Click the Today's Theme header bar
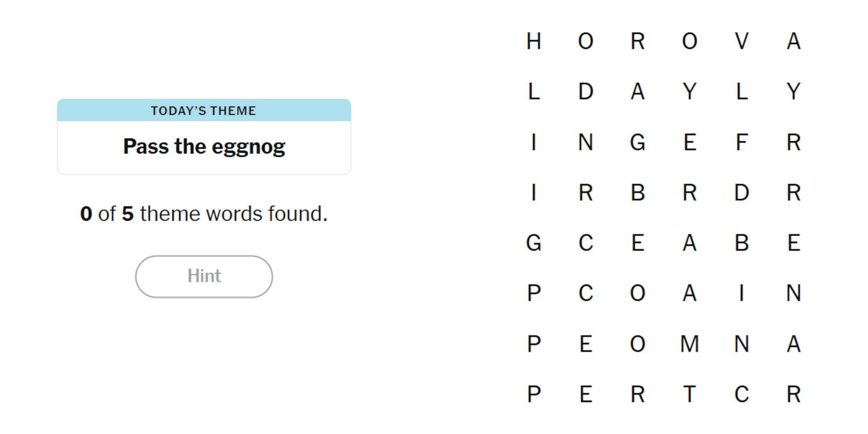The width and height of the screenshot is (868, 434). click(x=204, y=110)
